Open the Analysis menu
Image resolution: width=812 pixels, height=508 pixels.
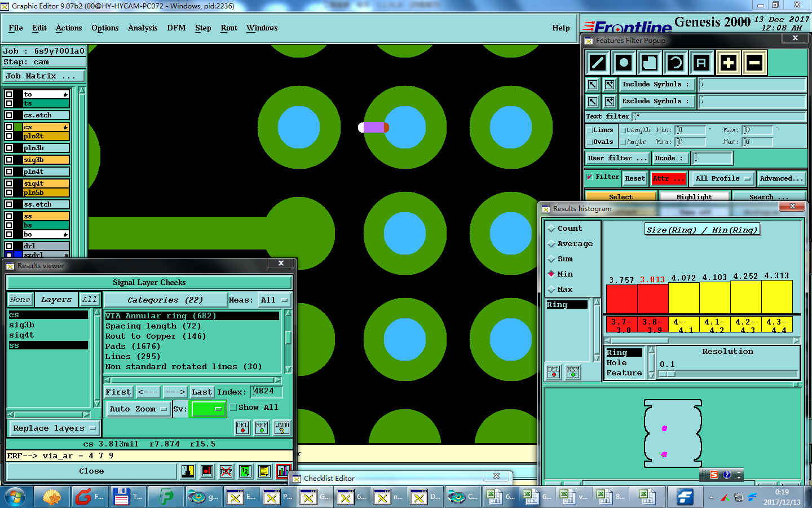tap(143, 28)
